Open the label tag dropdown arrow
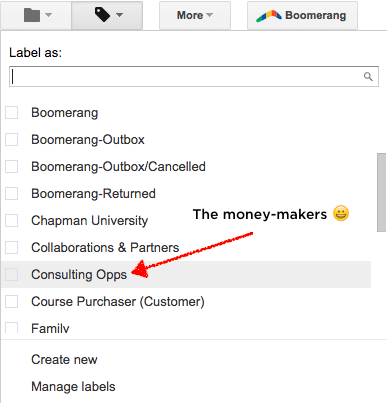This screenshot has height=403, width=387. tap(120, 15)
